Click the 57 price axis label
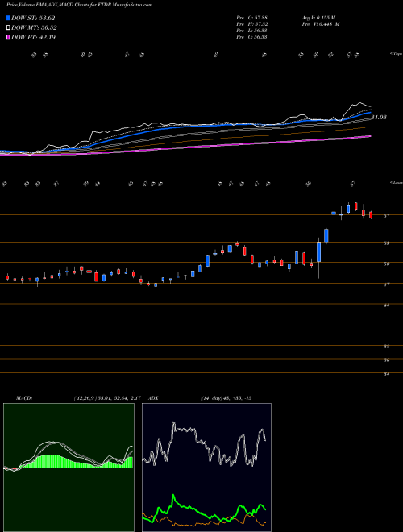 (386, 216)
